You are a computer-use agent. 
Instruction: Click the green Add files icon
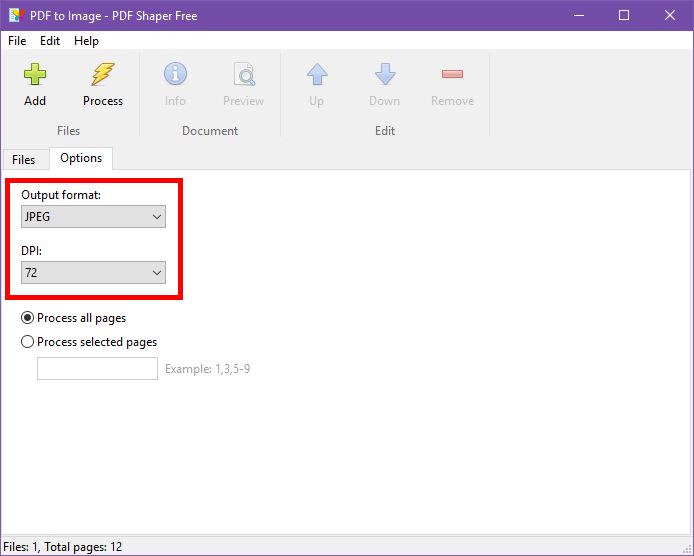tap(35, 74)
